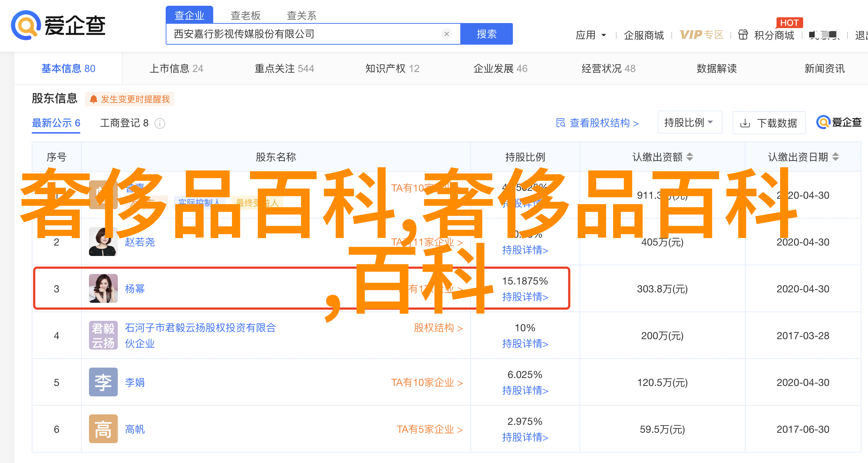Click the 爱企查 logo at top left
The width and height of the screenshot is (868, 463).
point(58,25)
